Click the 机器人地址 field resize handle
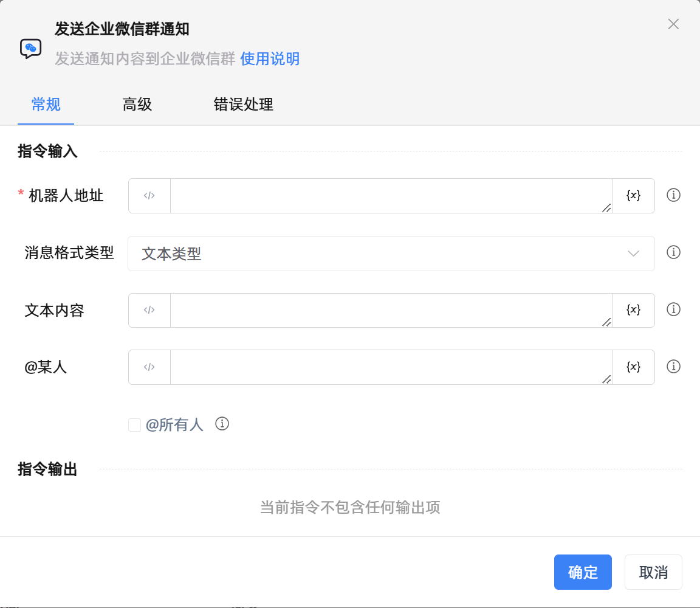 coord(606,208)
